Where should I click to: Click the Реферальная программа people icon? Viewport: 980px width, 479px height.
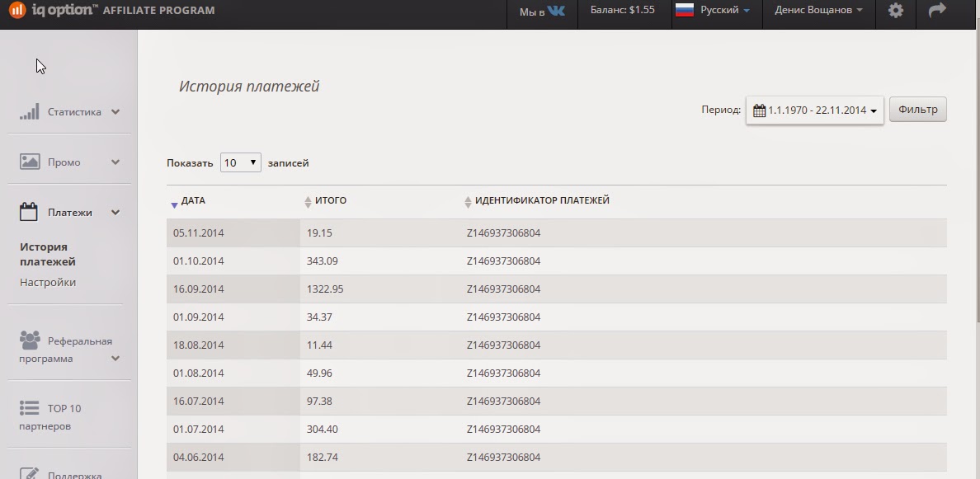coord(30,340)
